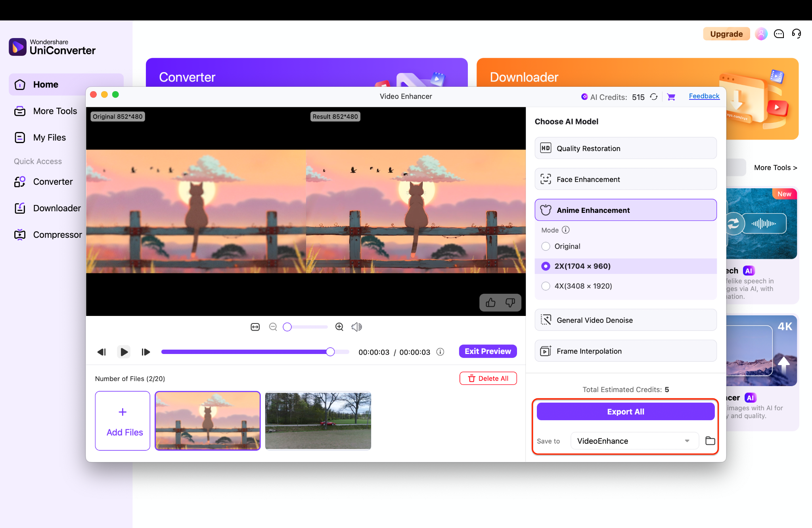Select the General Video Denoise tool
The width and height of the screenshot is (812, 528).
[x=625, y=320]
